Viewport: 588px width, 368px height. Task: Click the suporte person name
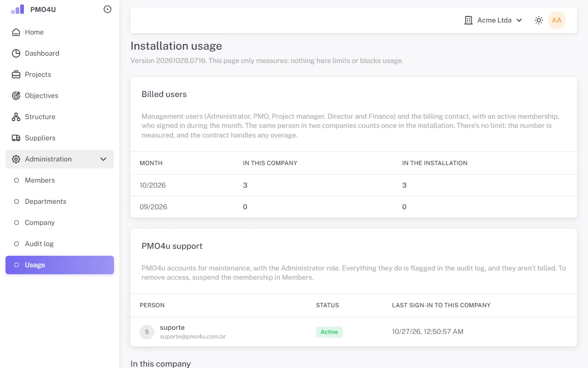coord(172,328)
